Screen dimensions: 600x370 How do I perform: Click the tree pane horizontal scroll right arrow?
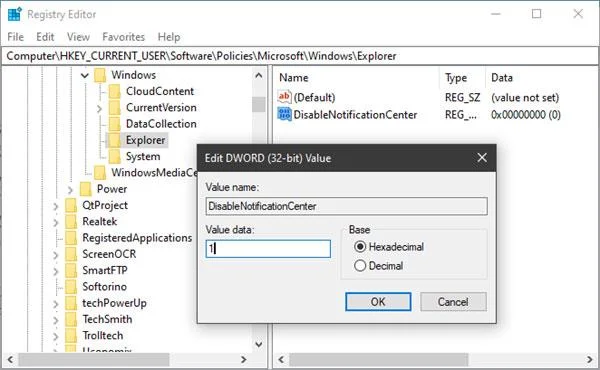pos(243,360)
